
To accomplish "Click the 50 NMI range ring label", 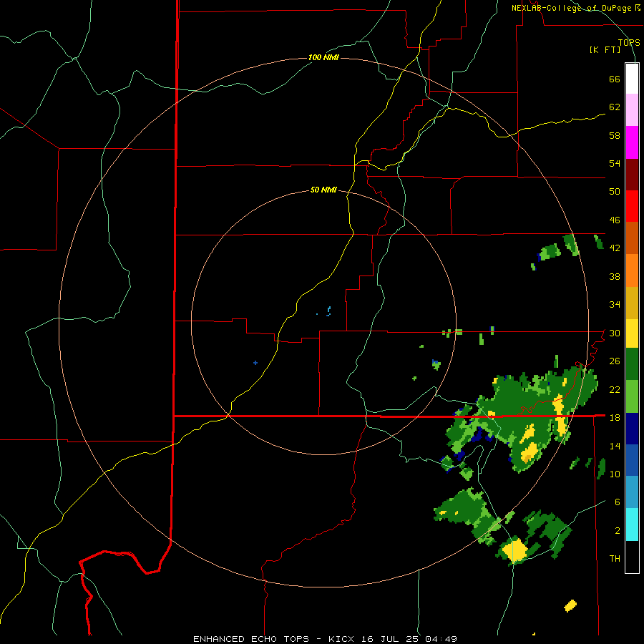I will 323,190.
